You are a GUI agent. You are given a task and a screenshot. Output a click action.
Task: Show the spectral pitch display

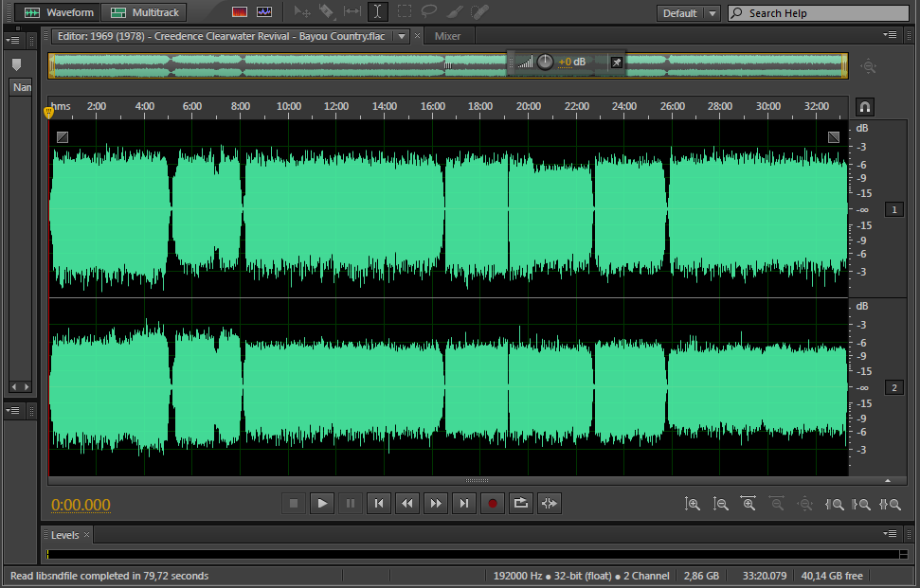[x=264, y=11]
